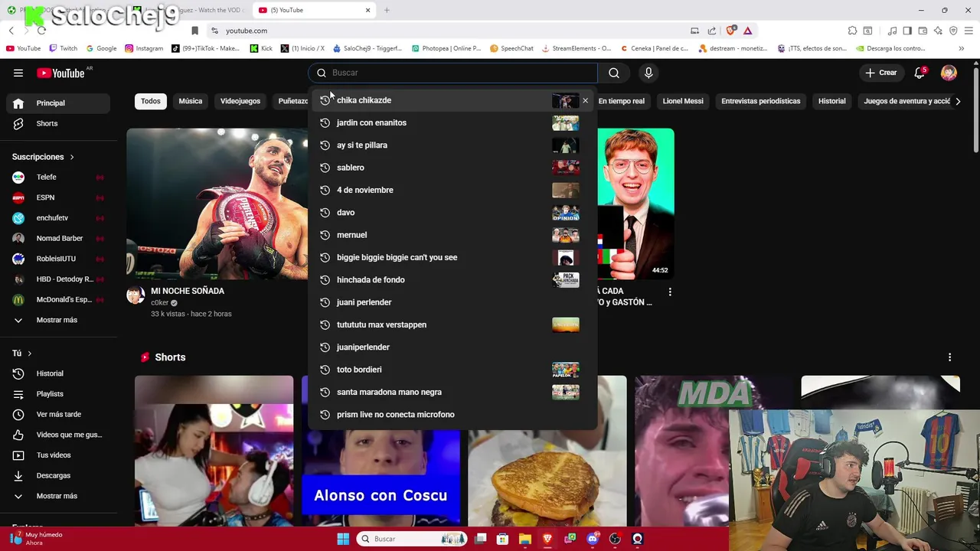The image size is (980, 551).
Task: Go to Principal home in sidebar
Action: click(x=58, y=103)
